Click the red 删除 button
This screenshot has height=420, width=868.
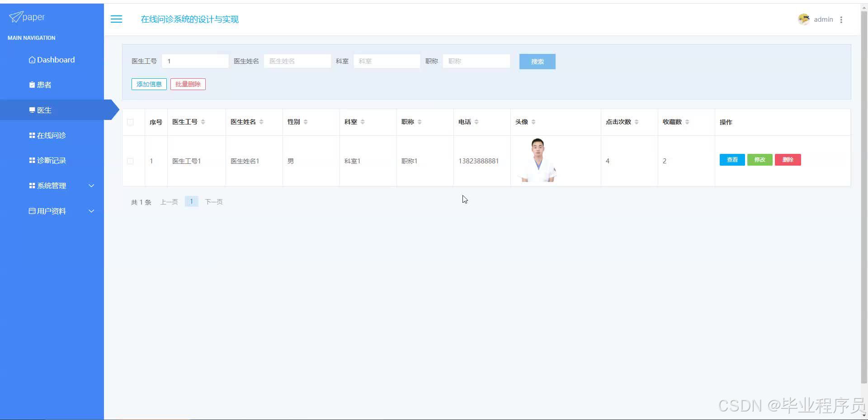788,160
